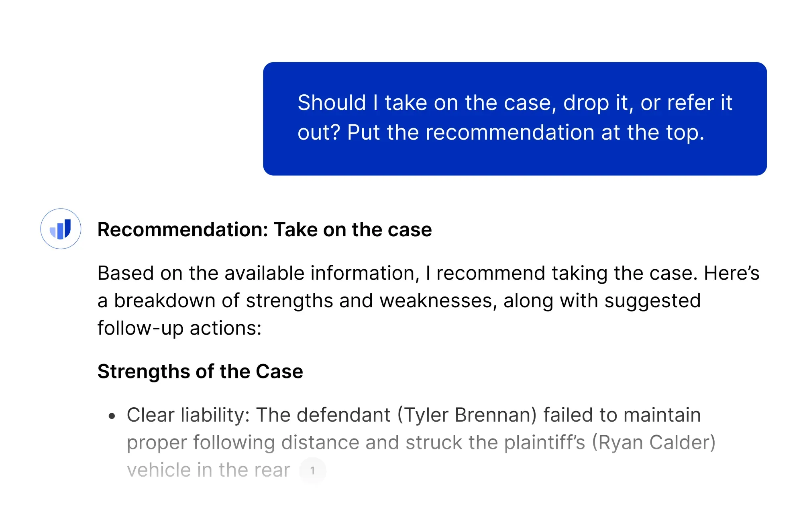Click 'along with suggested' text in the reply
The image size is (803, 532).
[601, 301]
